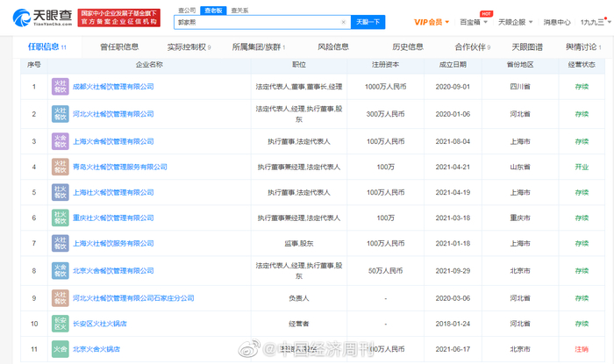The height and width of the screenshot is (364, 614).
Task: Click logo icon of 上海火舍餐饮管理有限公司
Action: [x=60, y=140]
